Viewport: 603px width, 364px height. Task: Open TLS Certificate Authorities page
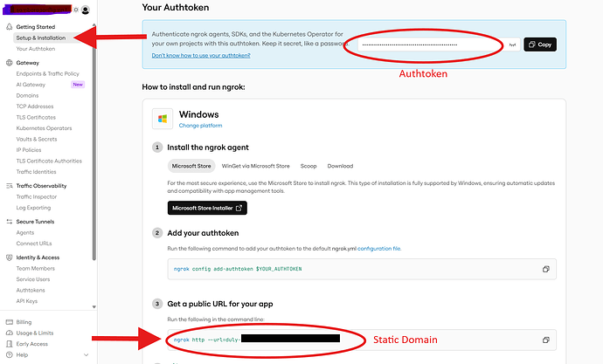49,161
